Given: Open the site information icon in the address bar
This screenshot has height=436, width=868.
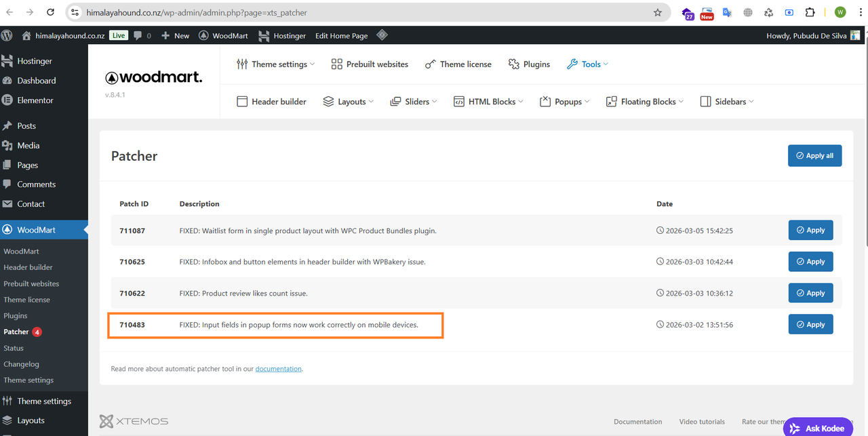Looking at the screenshot, I should (75, 12).
